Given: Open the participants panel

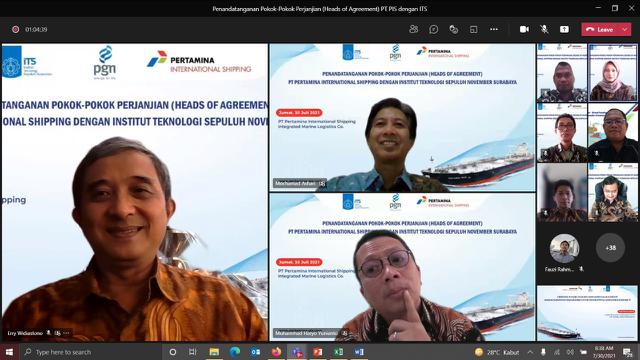Looking at the screenshot, I should pos(413,29).
